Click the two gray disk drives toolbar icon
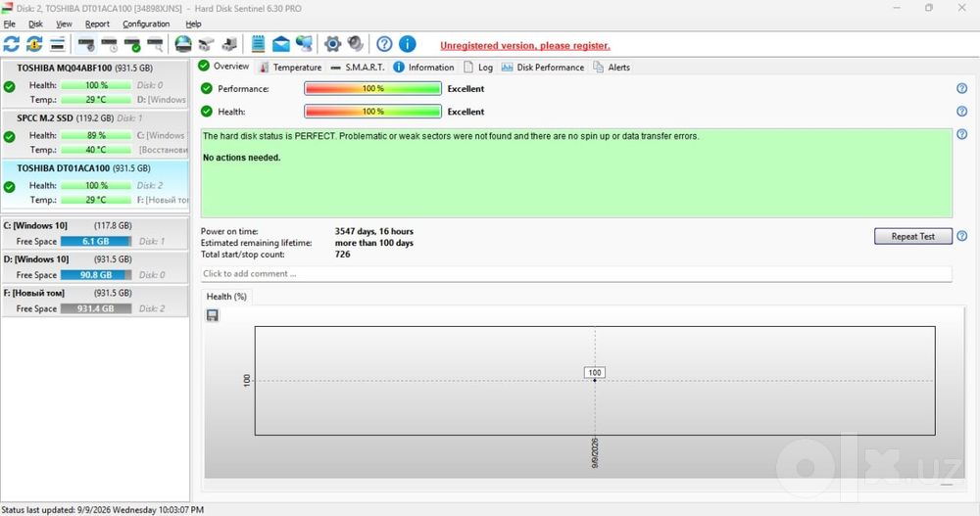The width and height of the screenshot is (980, 516). tap(206, 44)
